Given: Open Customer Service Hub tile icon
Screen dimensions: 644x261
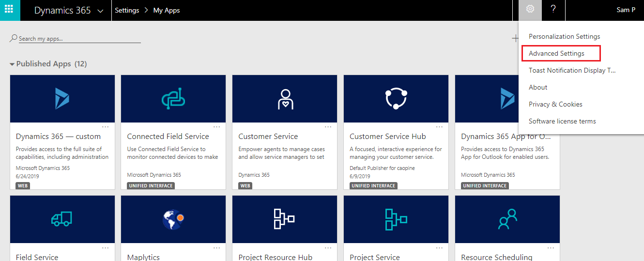Looking at the screenshot, I should 396,99.
